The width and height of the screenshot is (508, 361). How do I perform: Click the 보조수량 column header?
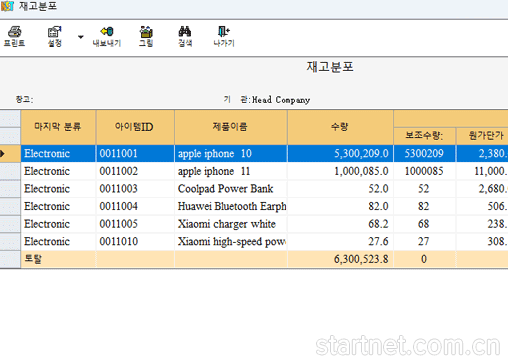point(424,136)
